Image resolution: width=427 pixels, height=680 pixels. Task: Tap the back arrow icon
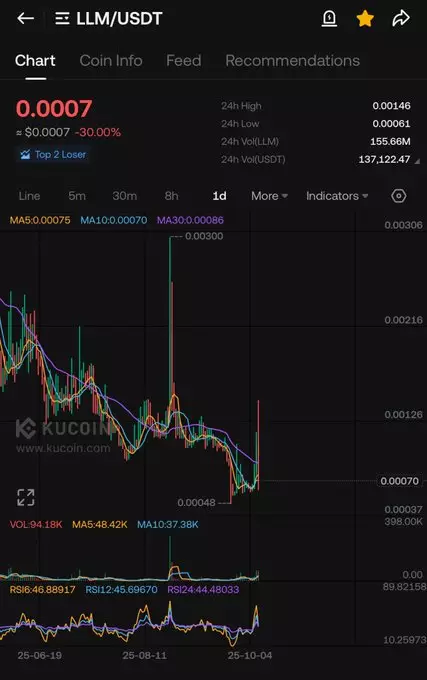click(26, 18)
